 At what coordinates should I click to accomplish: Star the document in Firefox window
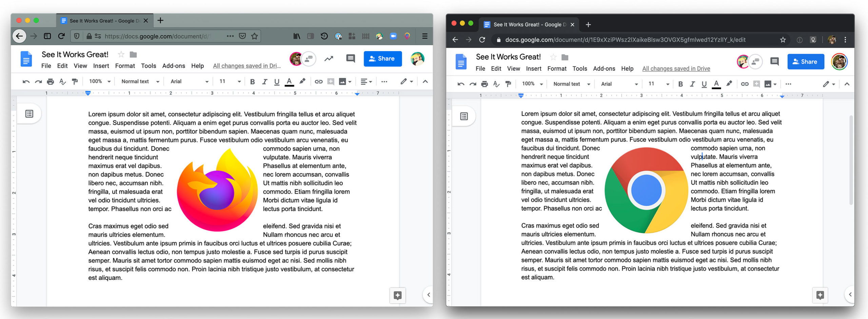pos(121,55)
